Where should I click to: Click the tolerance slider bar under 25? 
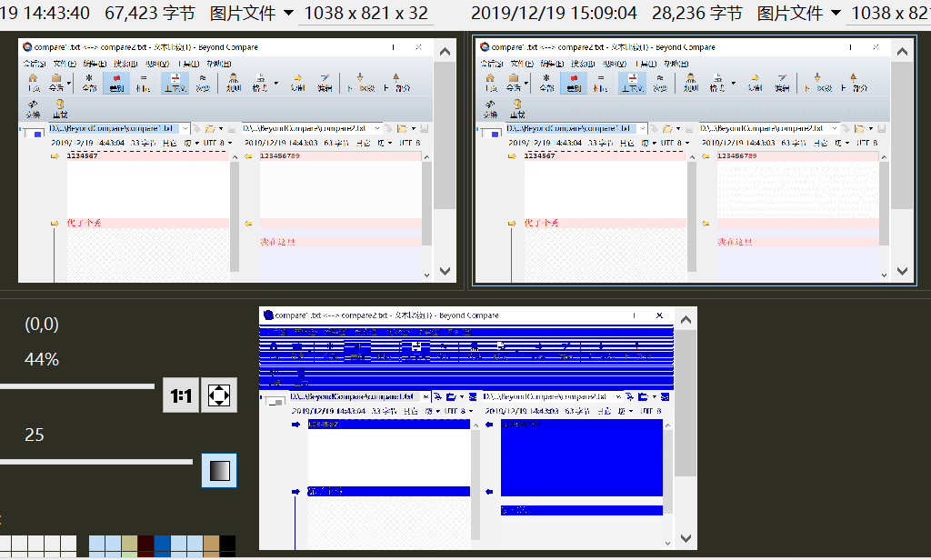pyautogui.click(x=96, y=462)
